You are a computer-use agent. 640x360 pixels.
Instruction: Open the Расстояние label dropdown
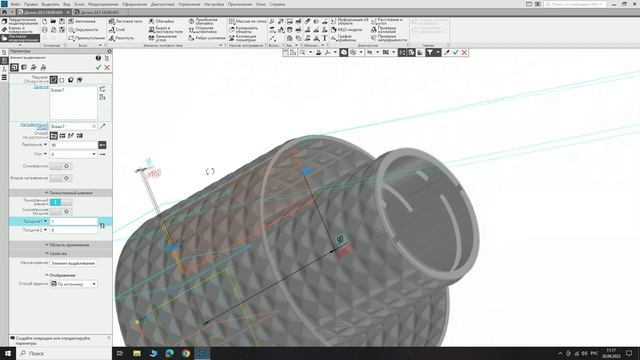point(45,144)
